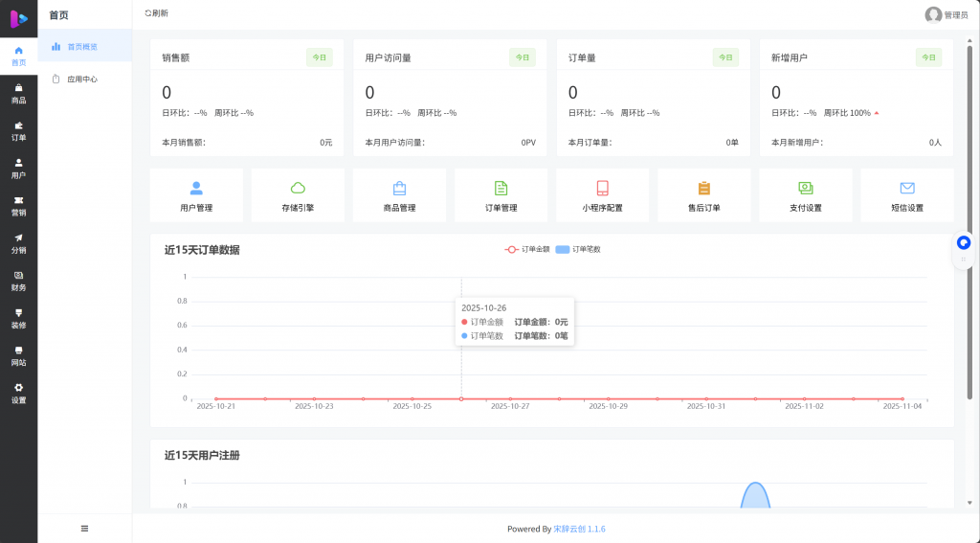Click the 刷新 refresh button
Screen dimensions: 980x543
click(156, 13)
